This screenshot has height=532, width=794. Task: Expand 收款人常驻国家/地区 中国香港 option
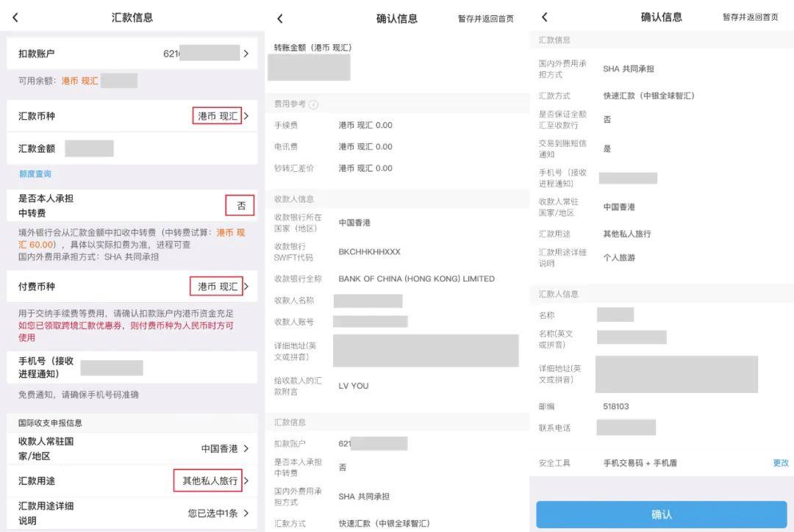pos(224,448)
